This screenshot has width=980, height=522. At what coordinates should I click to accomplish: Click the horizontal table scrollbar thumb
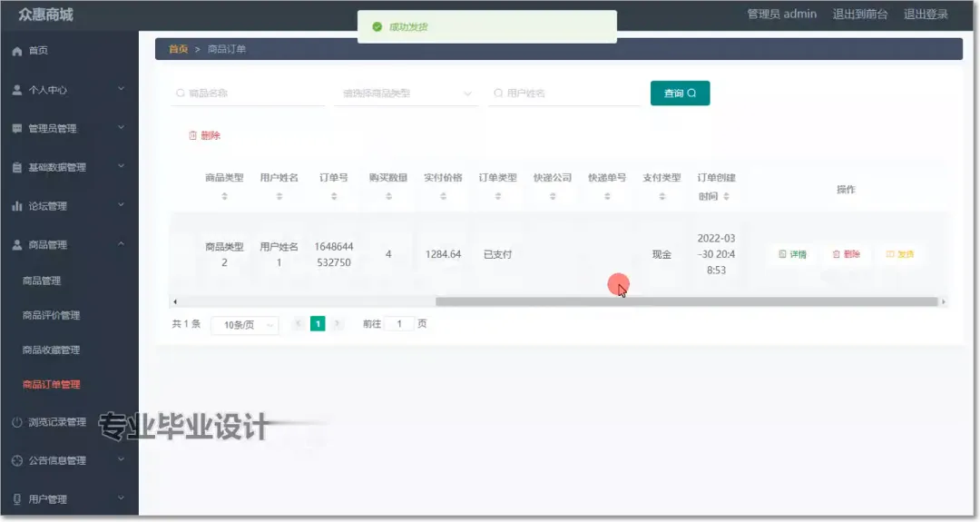pos(687,302)
